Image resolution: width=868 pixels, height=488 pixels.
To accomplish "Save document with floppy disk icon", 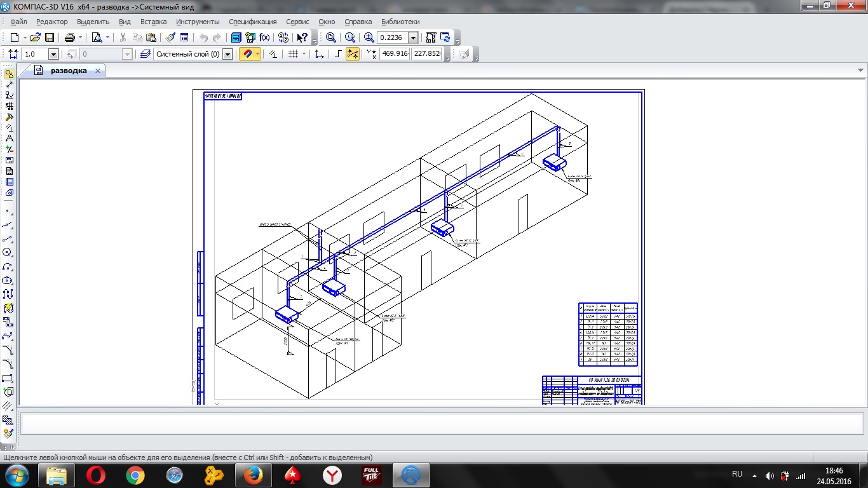I will (50, 37).
